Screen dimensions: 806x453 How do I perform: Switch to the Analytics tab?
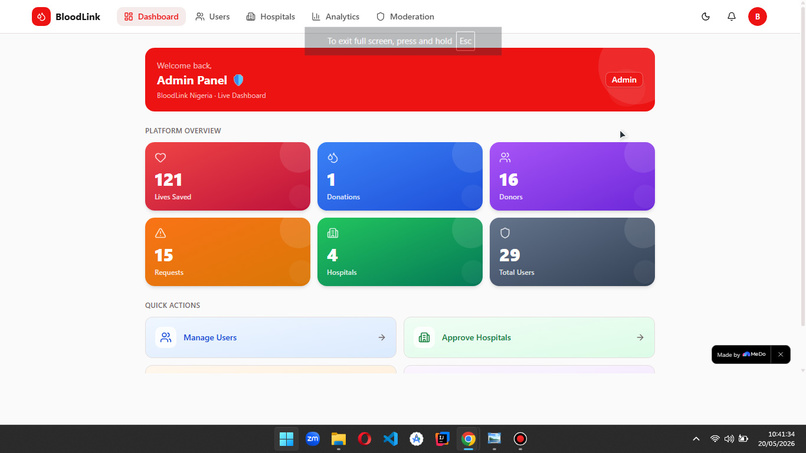[x=335, y=16]
